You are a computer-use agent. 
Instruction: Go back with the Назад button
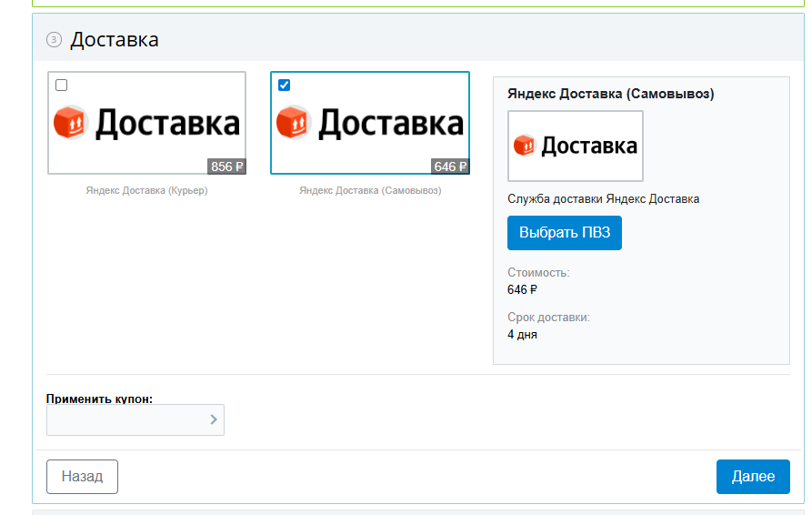[82, 476]
